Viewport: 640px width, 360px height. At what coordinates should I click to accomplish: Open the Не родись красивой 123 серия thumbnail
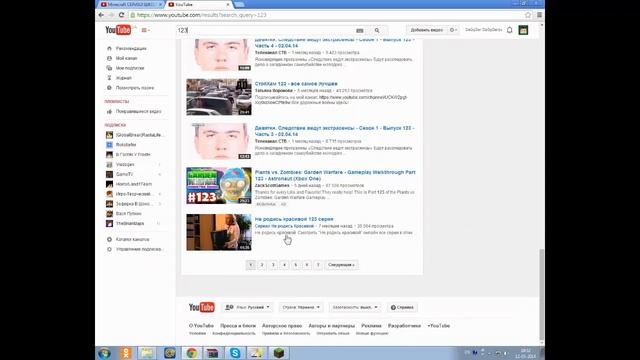tap(219, 232)
